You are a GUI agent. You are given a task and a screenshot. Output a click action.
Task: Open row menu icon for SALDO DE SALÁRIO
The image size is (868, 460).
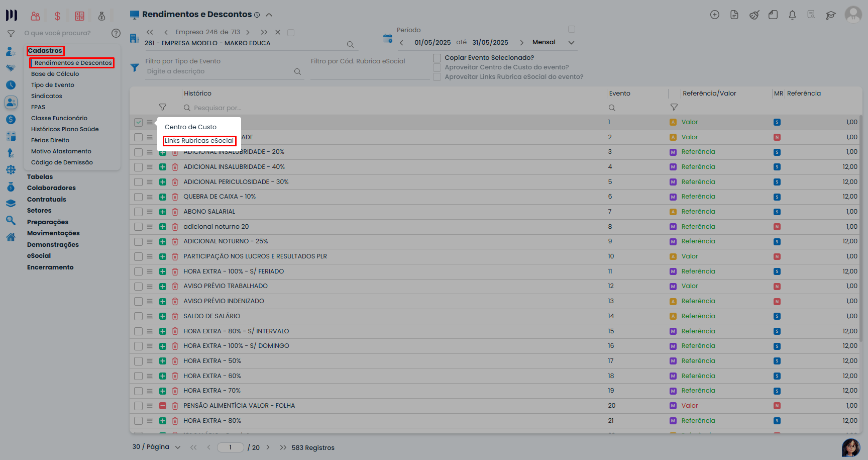[x=150, y=316]
